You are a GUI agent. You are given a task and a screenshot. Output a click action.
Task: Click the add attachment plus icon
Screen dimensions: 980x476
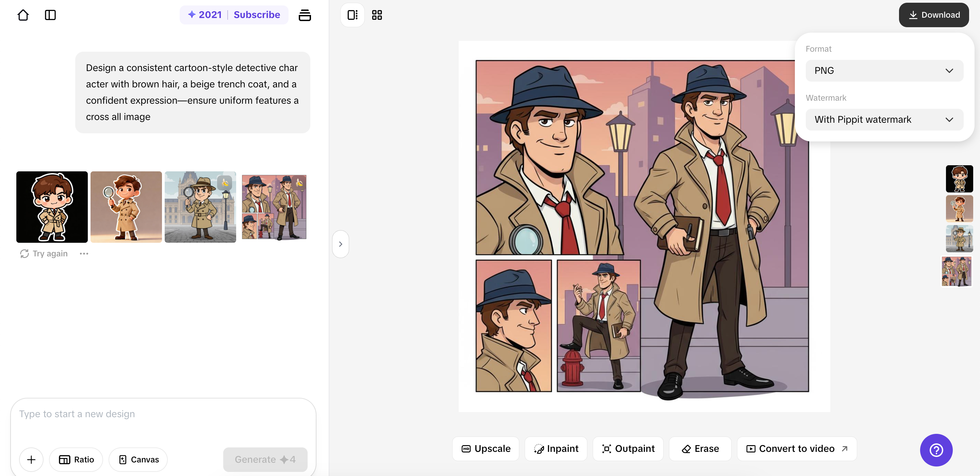[x=31, y=459]
